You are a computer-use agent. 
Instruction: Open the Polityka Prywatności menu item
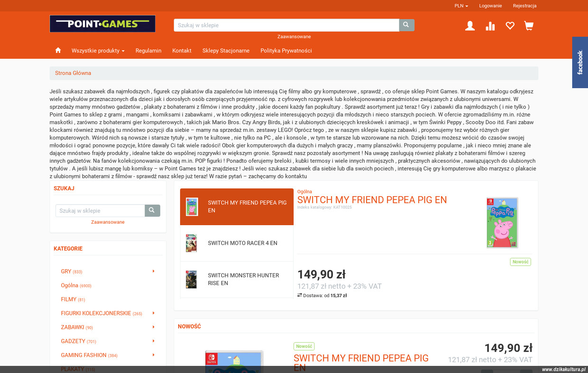(286, 51)
